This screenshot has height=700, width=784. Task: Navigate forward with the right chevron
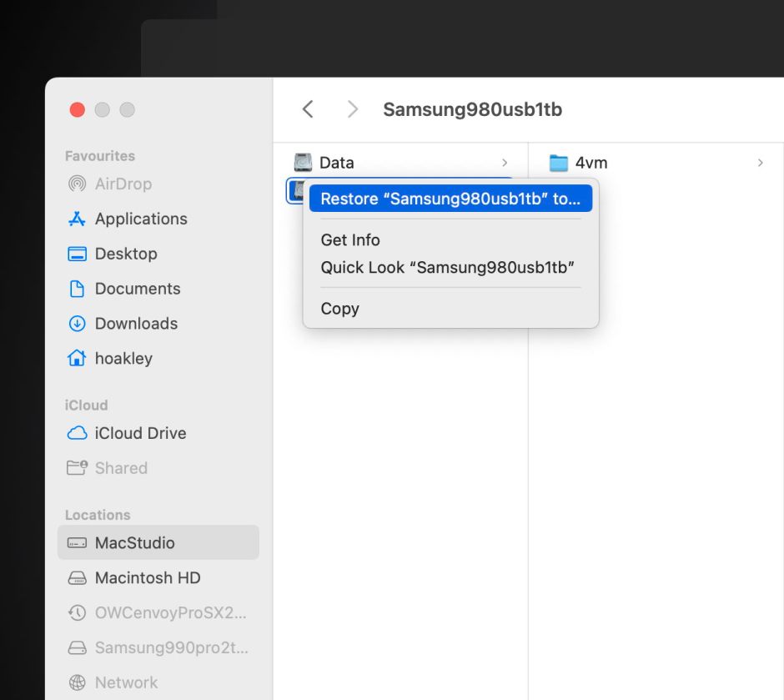352,109
